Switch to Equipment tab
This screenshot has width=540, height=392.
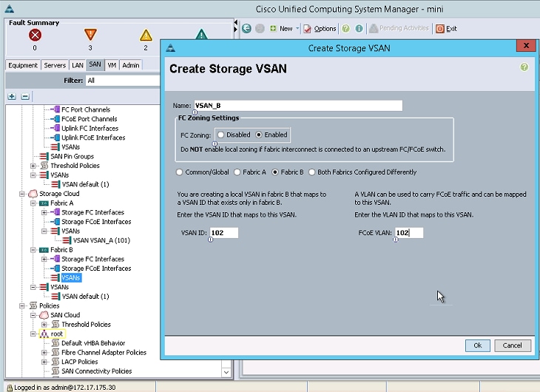[23, 65]
